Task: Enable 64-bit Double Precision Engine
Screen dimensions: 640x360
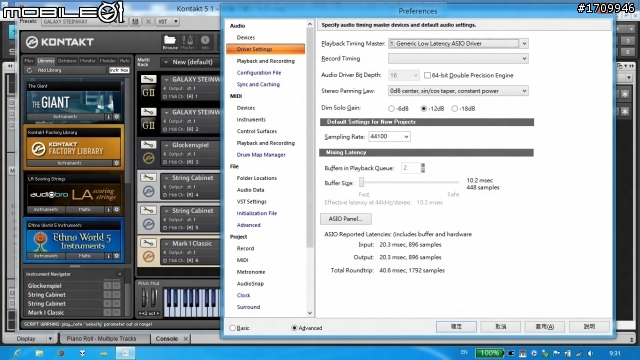Action: click(427, 75)
